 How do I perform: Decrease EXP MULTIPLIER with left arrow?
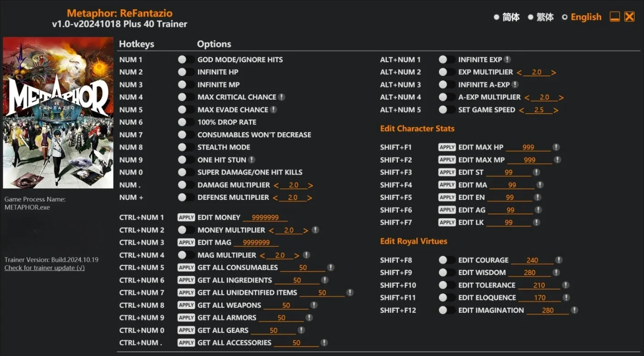point(519,73)
